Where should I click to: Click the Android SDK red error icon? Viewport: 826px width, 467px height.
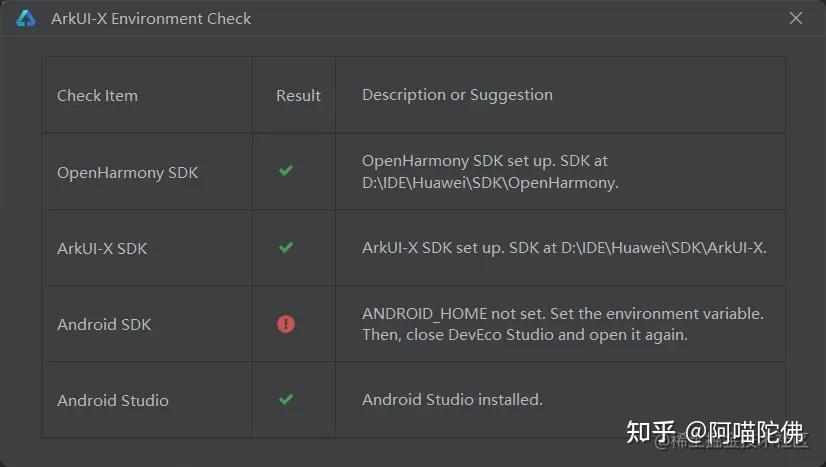pos(286,324)
